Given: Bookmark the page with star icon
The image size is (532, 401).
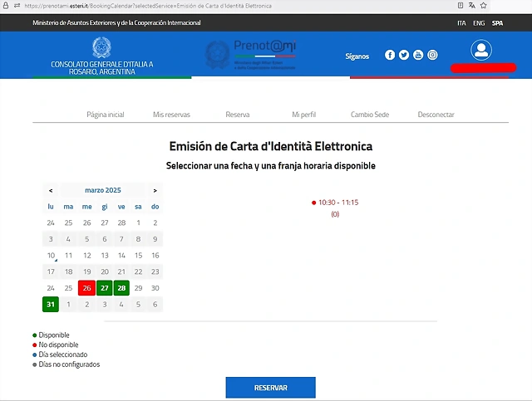Looking at the screenshot, I should (484, 6).
